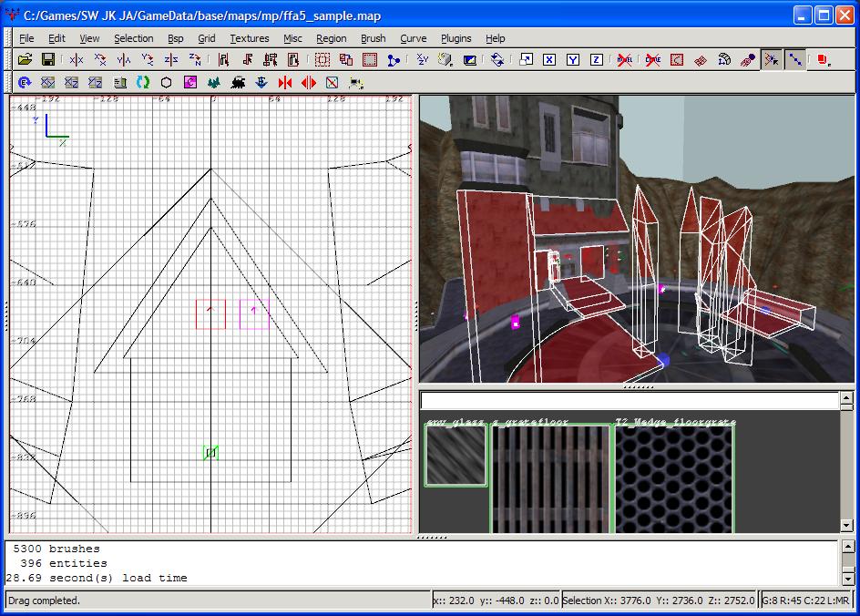Flip selection along the X axis
860x616 pixels.
click(77, 60)
